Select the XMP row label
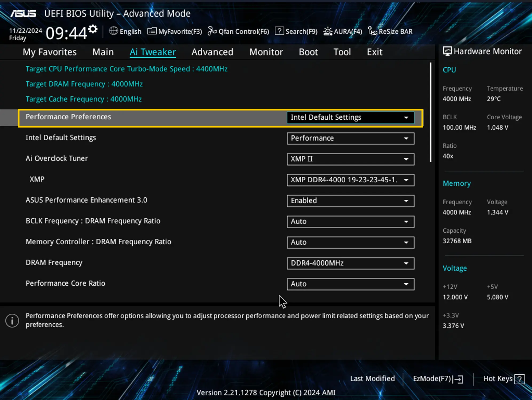This screenshot has width=532, height=400. tap(37, 179)
